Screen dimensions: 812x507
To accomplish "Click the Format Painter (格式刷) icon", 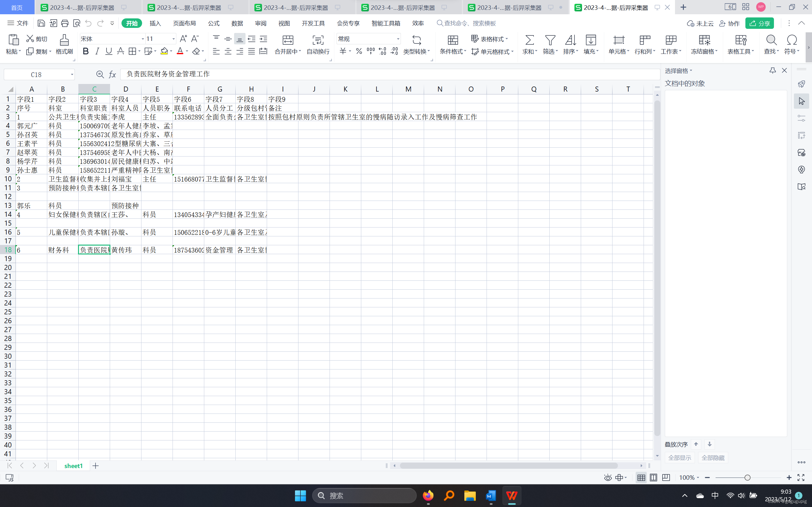I will tap(64, 40).
